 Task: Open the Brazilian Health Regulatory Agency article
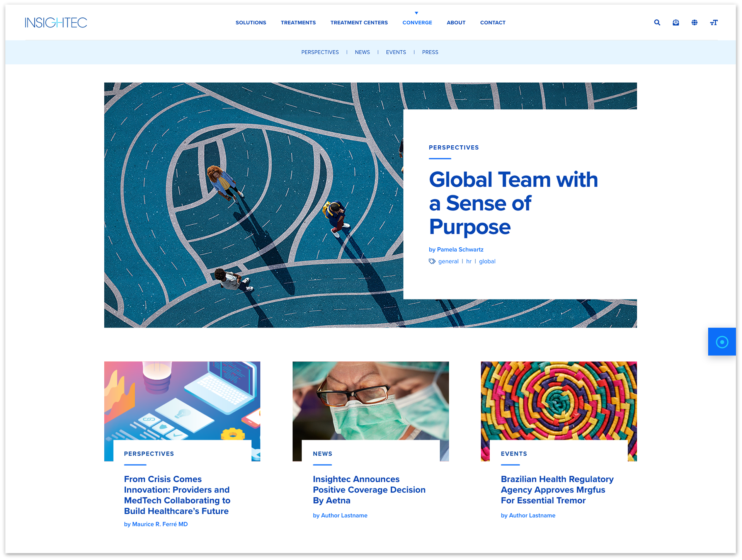pos(557,490)
